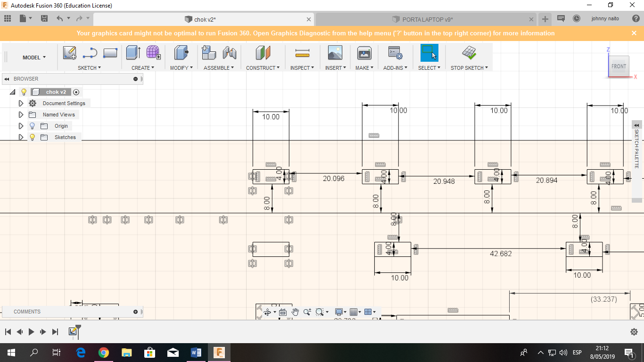Open the MODEL workspace dropdown
This screenshot has width=644, height=362.
coord(34,58)
